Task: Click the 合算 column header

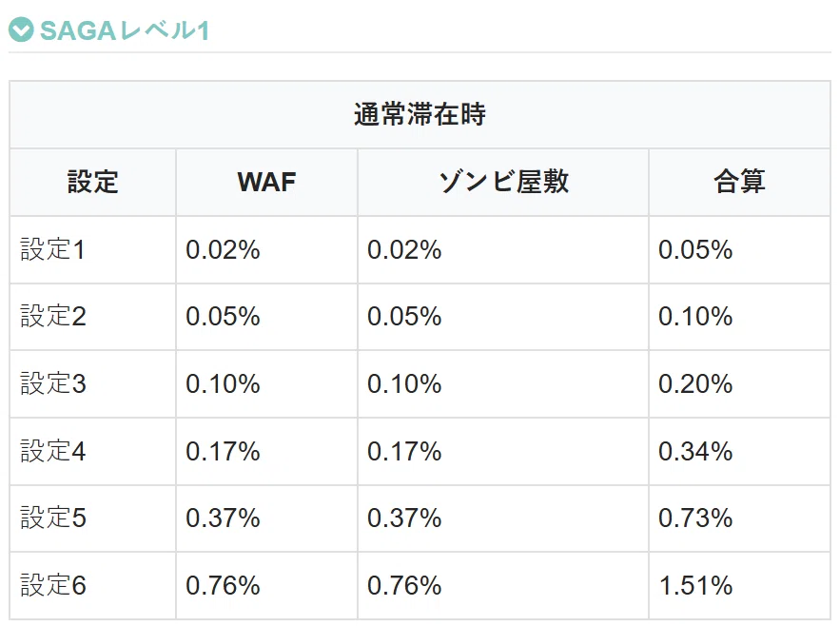Action: (x=739, y=183)
